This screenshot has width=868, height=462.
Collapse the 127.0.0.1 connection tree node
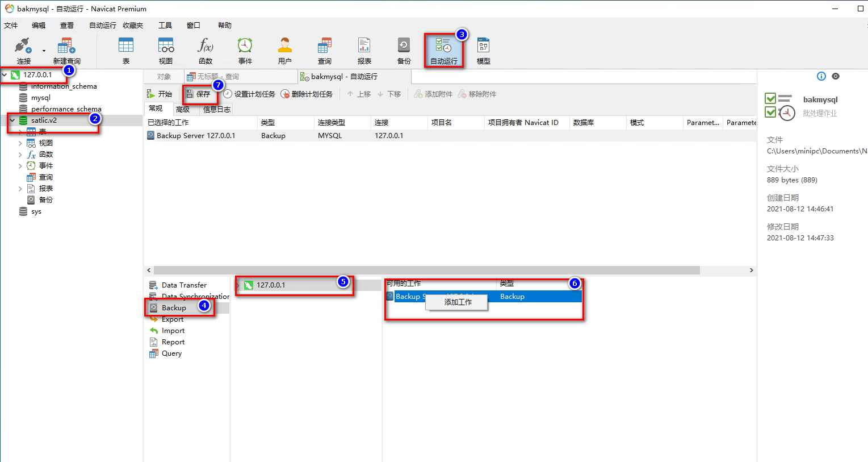[x=5, y=74]
